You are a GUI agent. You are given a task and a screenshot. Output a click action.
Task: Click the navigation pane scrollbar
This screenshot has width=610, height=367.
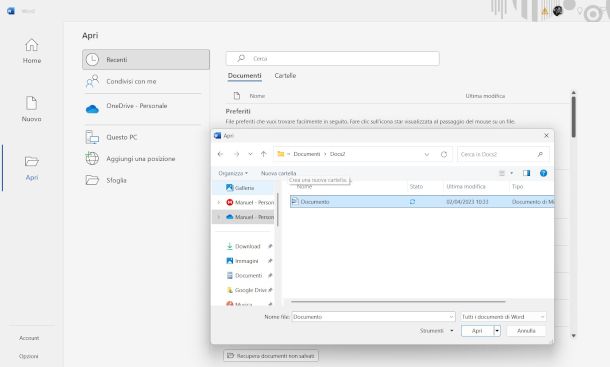[277, 209]
